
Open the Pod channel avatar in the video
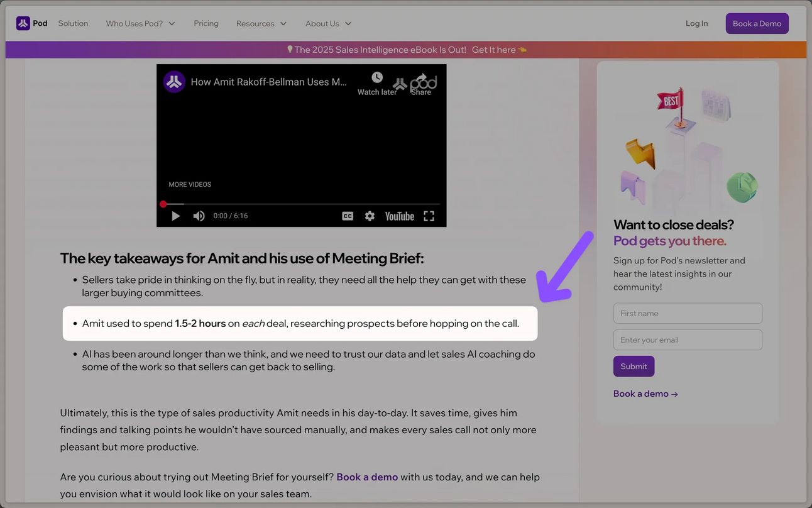(x=174, y=82)
